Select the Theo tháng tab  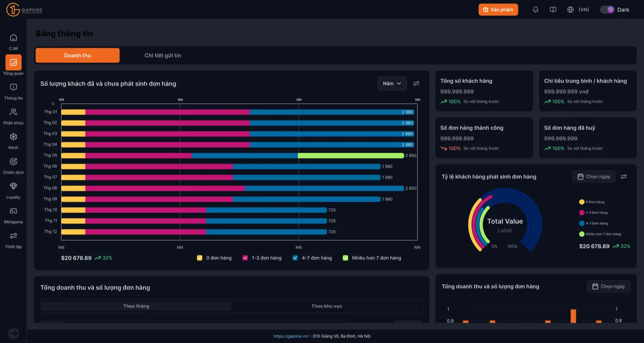136,306
